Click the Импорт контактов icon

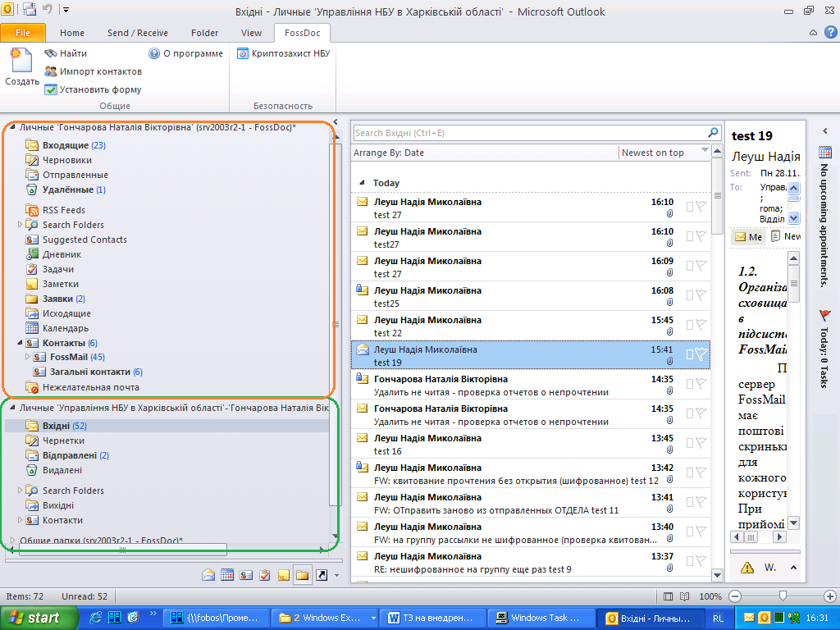click(x=51, y=71)
